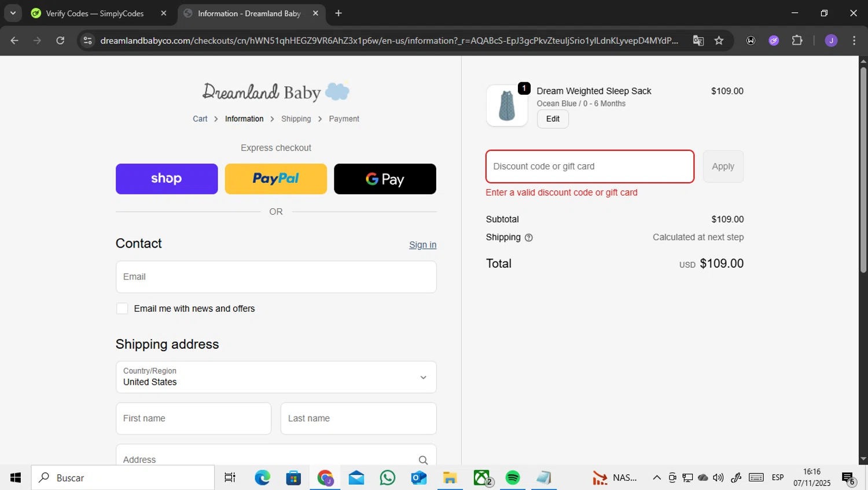Show hidden system tray icons
This screenshot has width=868, height=490.
coord(657,478)
